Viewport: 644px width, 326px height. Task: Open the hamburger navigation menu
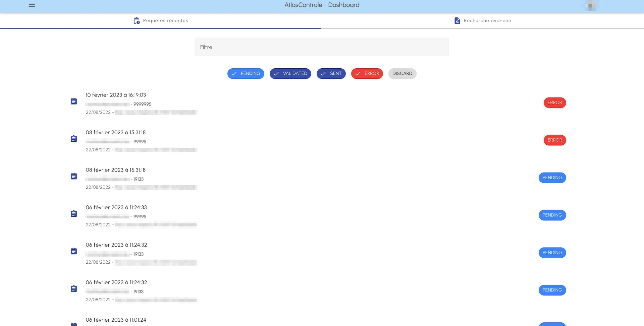tap(32, 5)
